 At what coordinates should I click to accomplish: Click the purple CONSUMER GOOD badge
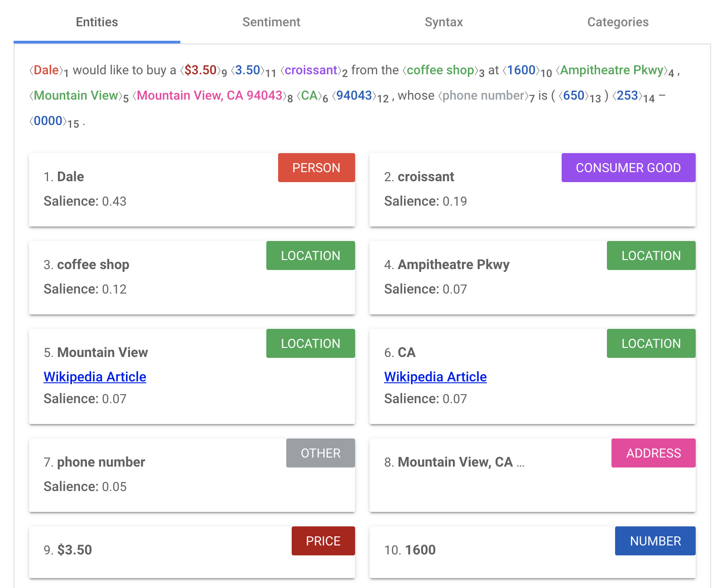pyautogui.click(x=628, y=168)
